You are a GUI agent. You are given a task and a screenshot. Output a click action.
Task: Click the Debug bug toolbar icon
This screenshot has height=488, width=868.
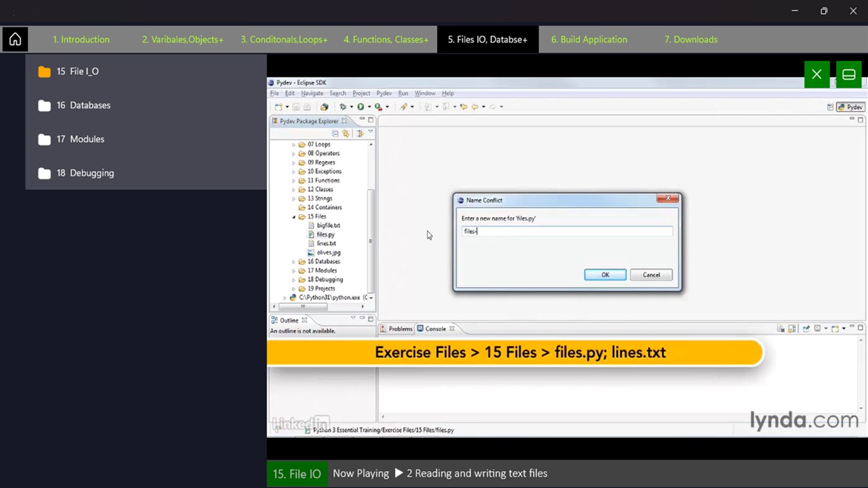[342, 107]
